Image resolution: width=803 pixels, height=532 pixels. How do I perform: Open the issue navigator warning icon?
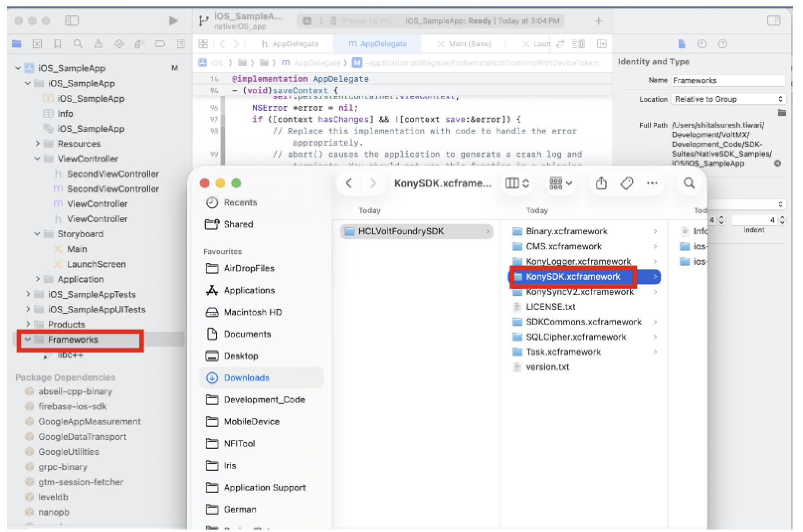click(x=99, y=44)
